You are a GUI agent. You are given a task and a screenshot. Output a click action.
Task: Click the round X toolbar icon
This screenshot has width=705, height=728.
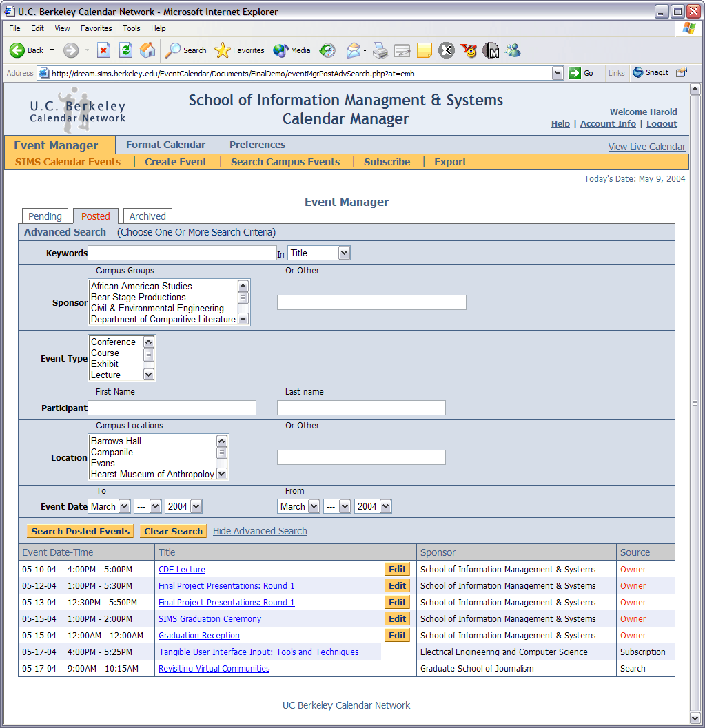(x=447, y=50)
